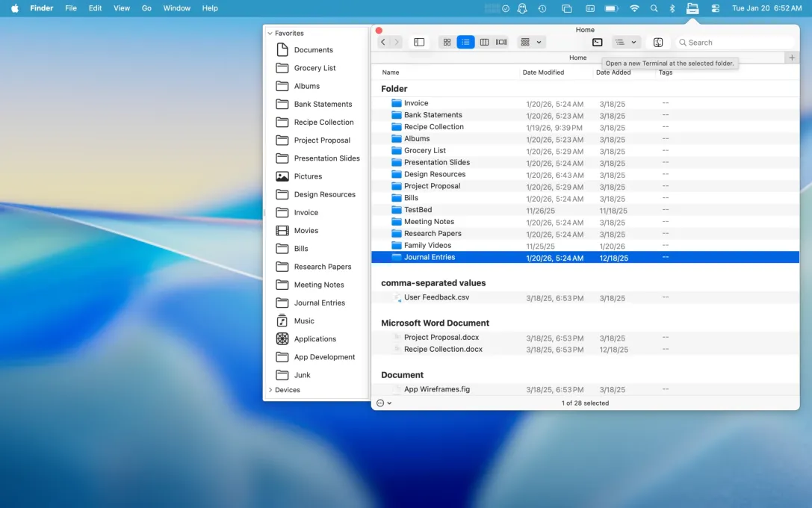Image resolution: width=812 pixels, height=508 pixels.
Task: Switch to gallery view
Action: click(501, 43)
